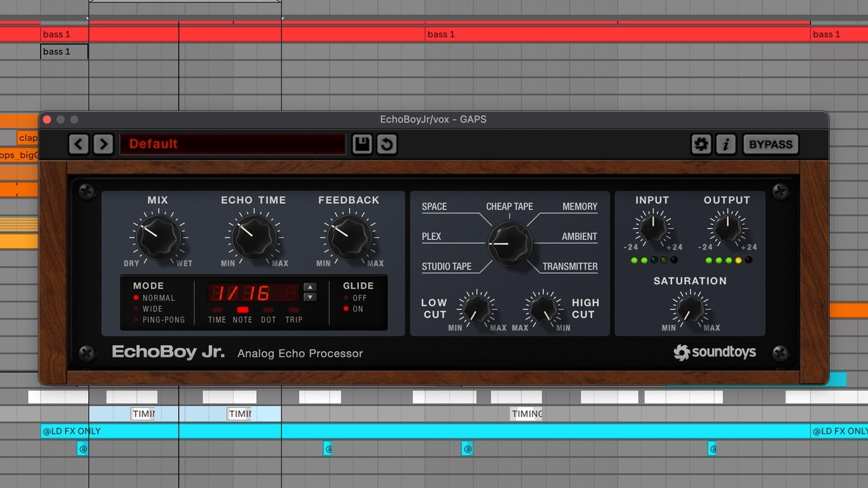
Task: Open the plugin info button
Action: pos(726,144)
